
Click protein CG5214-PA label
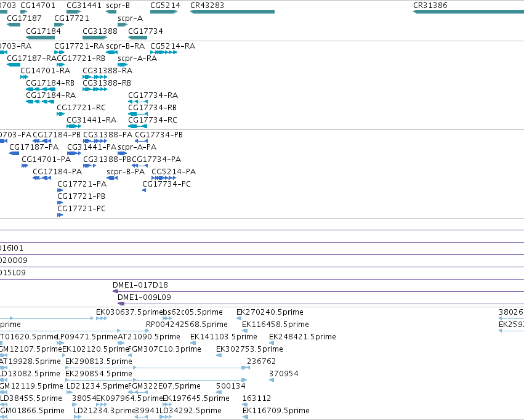tap(174, 172)
